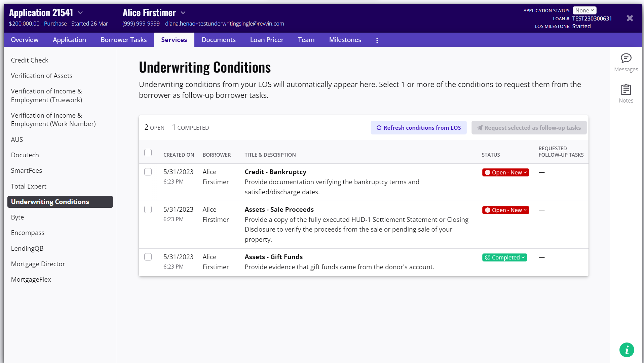Viewport: 644px width, 363px height.
Task: Click Refresh conditions from LOS button
Action: 418,128
